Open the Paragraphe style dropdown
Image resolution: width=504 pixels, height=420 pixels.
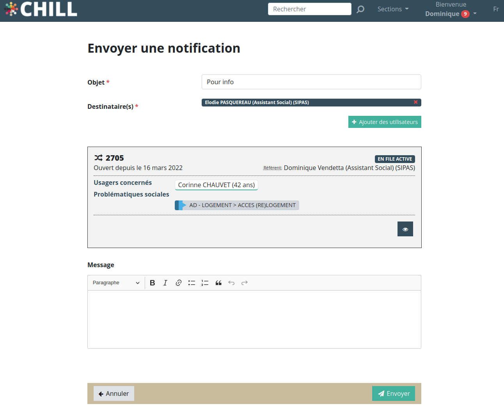coord(116,283)
